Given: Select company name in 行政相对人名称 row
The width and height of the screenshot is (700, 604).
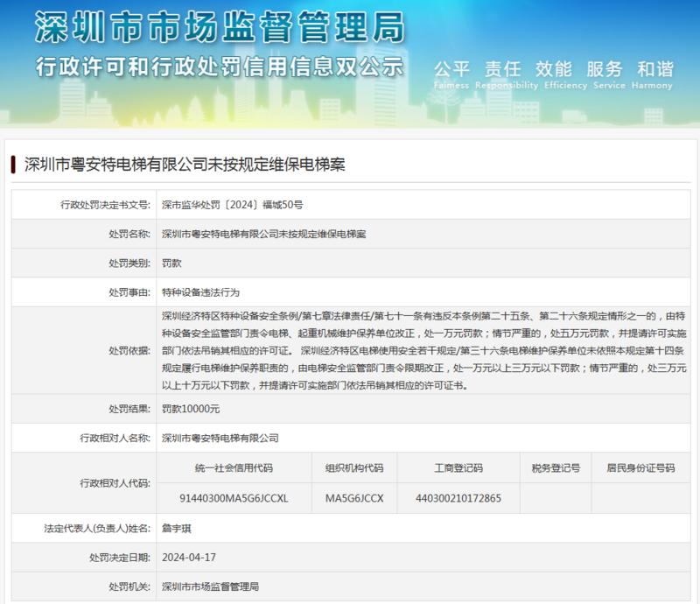Looking at the screenshot, I should [220, 439].
